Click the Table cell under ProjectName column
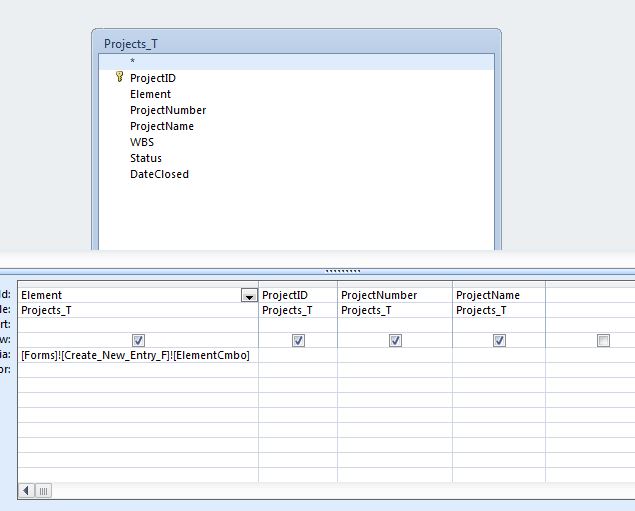This screenshot has width=635, height=511. tap(499, 310)
